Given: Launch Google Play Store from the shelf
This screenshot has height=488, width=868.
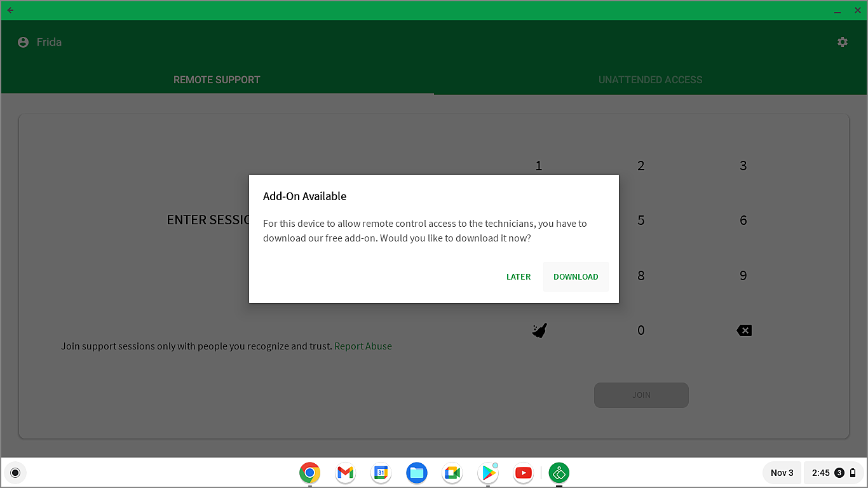Looking at the screenshot, I should (487, 473).
